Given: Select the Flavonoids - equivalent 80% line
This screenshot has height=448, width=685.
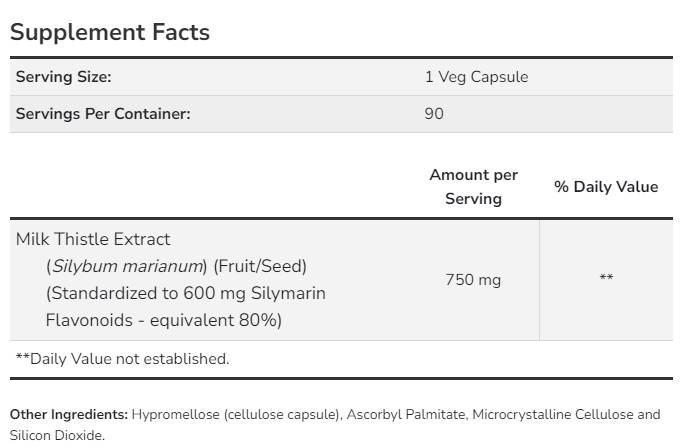Looking at the screenshot, I should tap(164, 321).
